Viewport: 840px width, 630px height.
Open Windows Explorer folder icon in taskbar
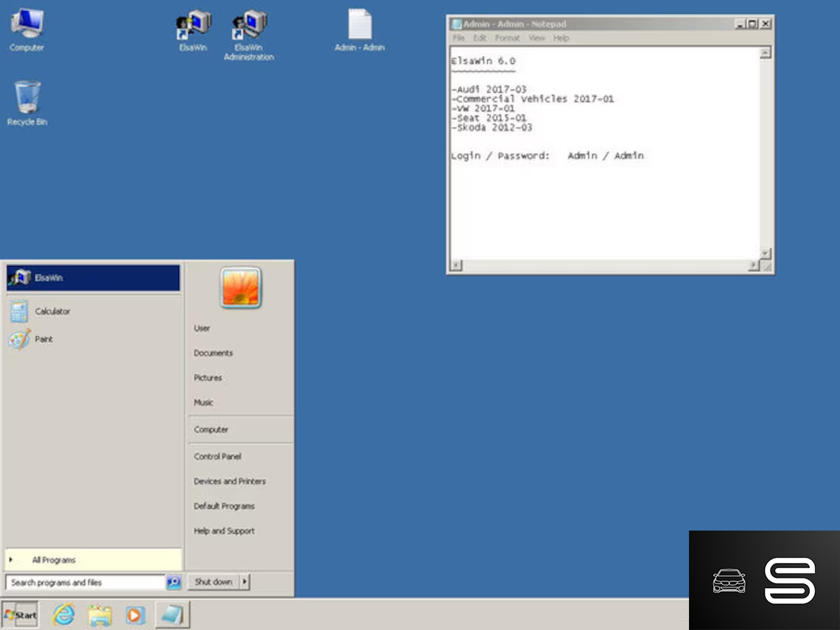99,615
